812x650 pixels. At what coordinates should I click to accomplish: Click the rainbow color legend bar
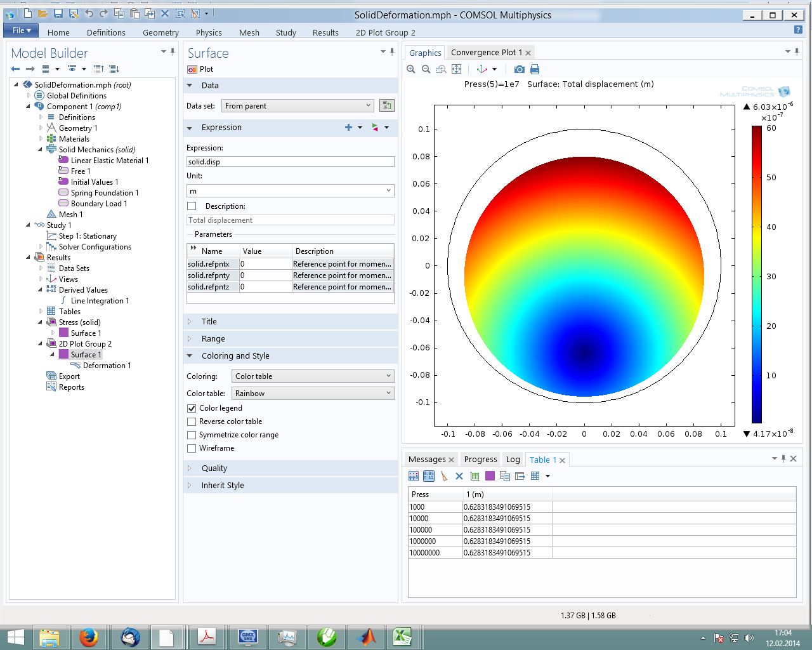click(756, 274)
